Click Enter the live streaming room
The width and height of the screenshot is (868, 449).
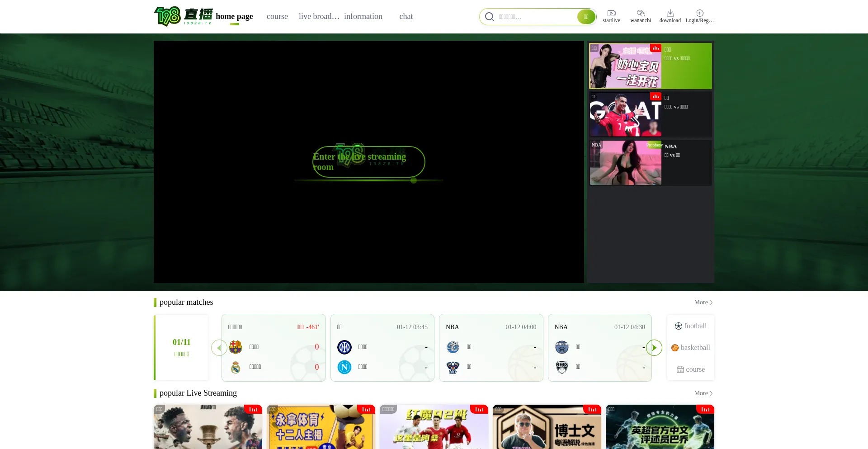[x=368, y=162]
